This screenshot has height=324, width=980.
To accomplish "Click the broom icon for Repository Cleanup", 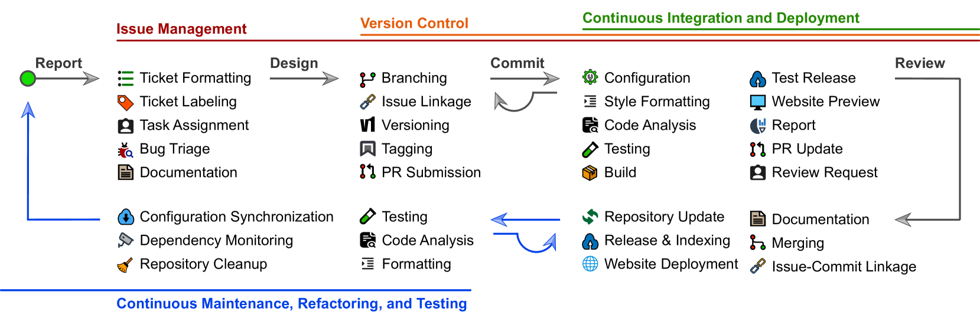I will (125, 265).
